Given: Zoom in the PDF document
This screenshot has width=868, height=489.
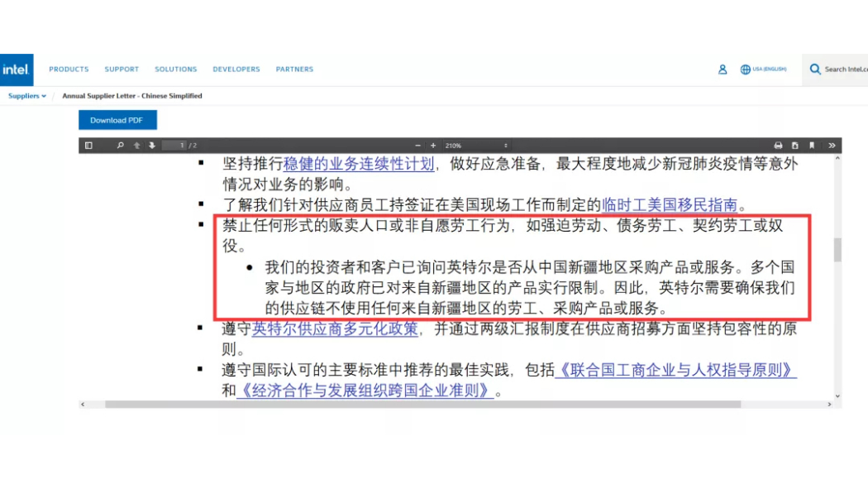Looking at the screenshot, I should pos(434,146).
